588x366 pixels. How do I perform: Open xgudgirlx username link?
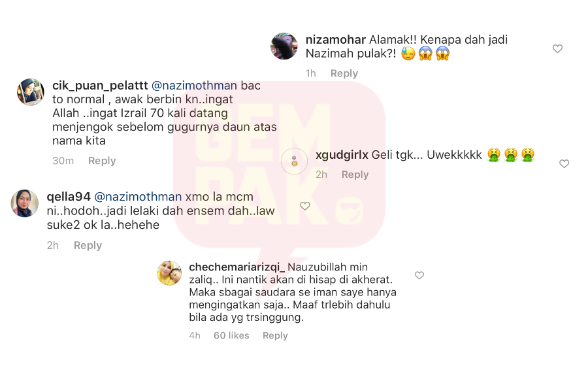pyautogui.click(x=342, y=154)
